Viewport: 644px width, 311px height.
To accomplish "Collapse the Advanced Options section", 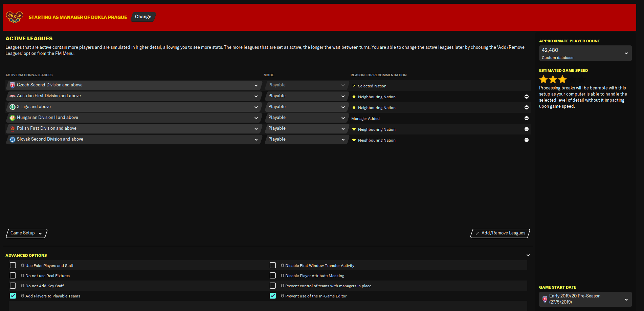I will pos(528,255).
